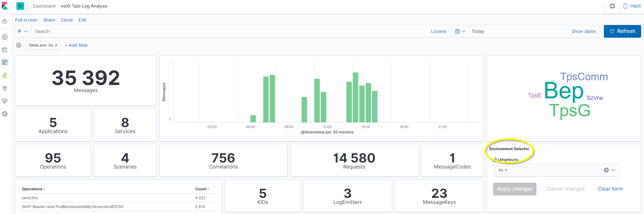644x214 pixels.
Task: Open Management gear icon in sidebar
Action: [5, 114]
